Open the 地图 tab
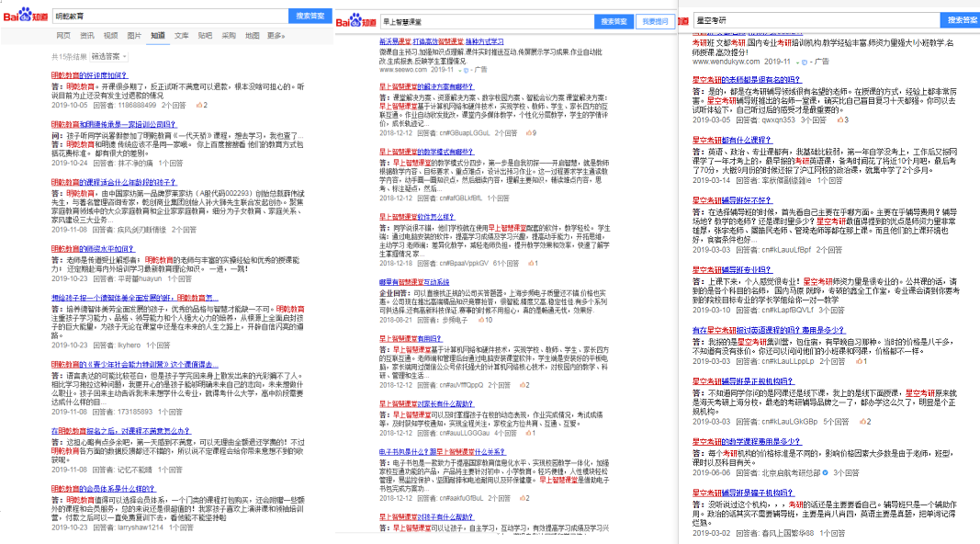 [252, 36]
